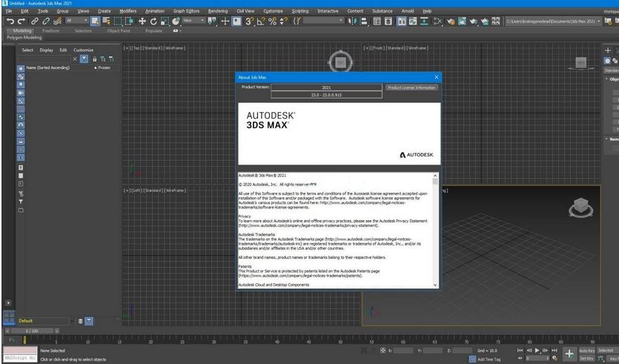This screenshot has width=619, height=364.
Task: Toggle the Layer Explorer toolbar icon
Action: [388, 21]
